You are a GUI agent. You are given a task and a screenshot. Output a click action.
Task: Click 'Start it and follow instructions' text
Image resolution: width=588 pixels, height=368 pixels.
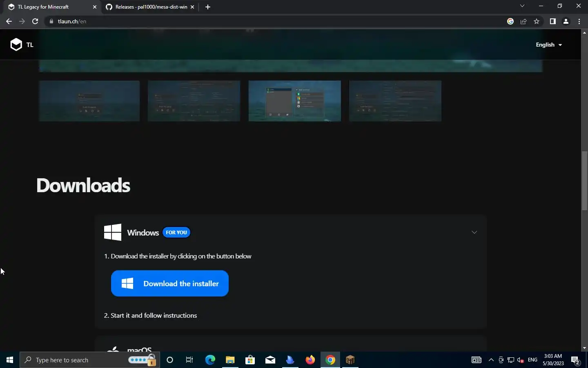point(154,315)
